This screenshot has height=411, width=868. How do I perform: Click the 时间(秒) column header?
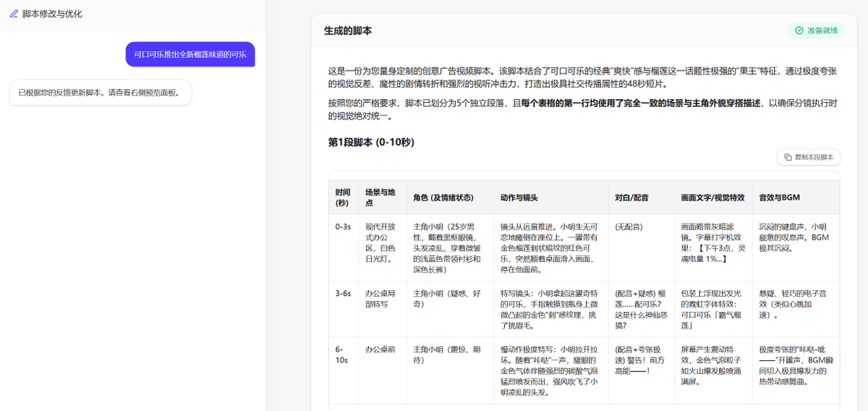pos(343,197)
